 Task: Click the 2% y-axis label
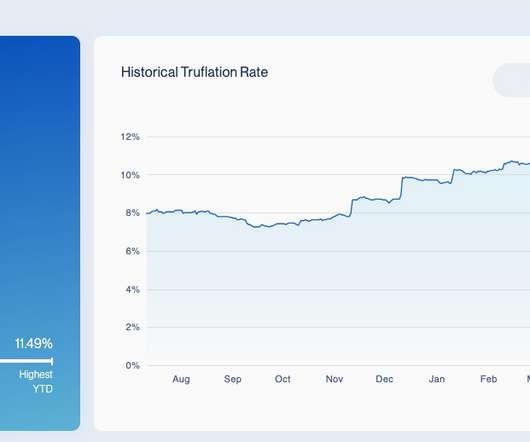tap(132, 327)
